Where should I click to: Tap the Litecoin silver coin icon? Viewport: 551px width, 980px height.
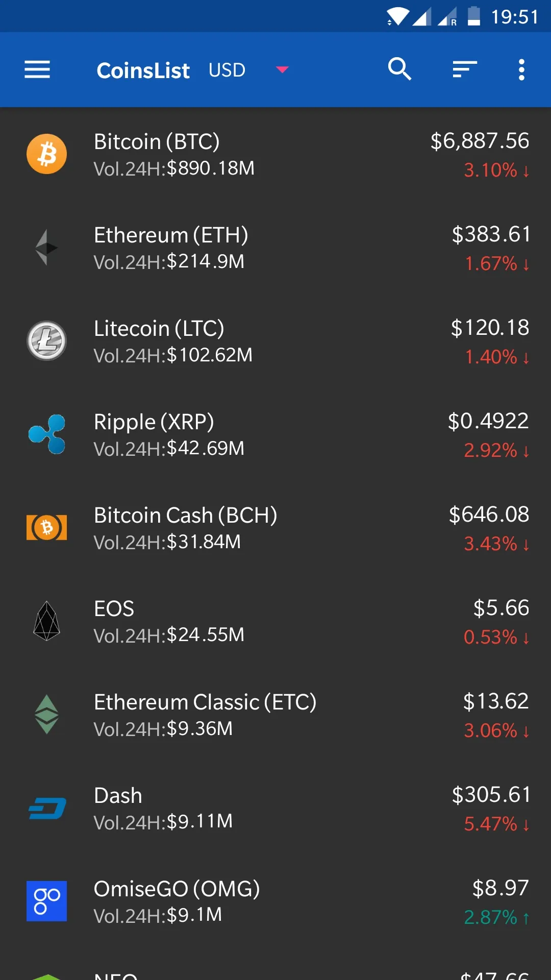tap(46, 341)
